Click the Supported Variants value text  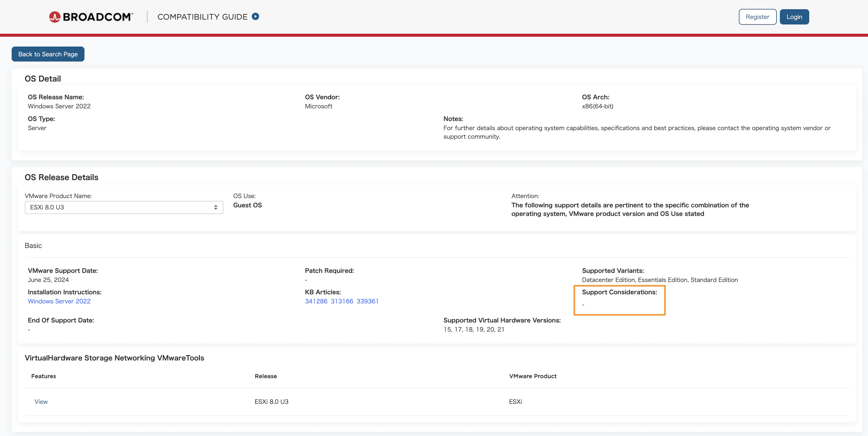tap(660, 280)
